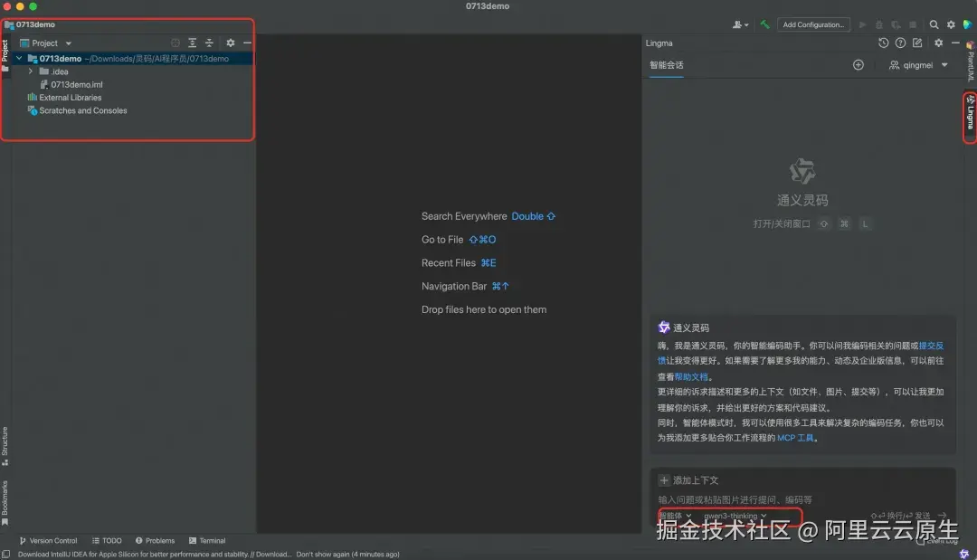The height and width of the screenshot is (560, 977).
Task: Open the Structure side tab
Action: pyautogui.click(x=5, y=446)
